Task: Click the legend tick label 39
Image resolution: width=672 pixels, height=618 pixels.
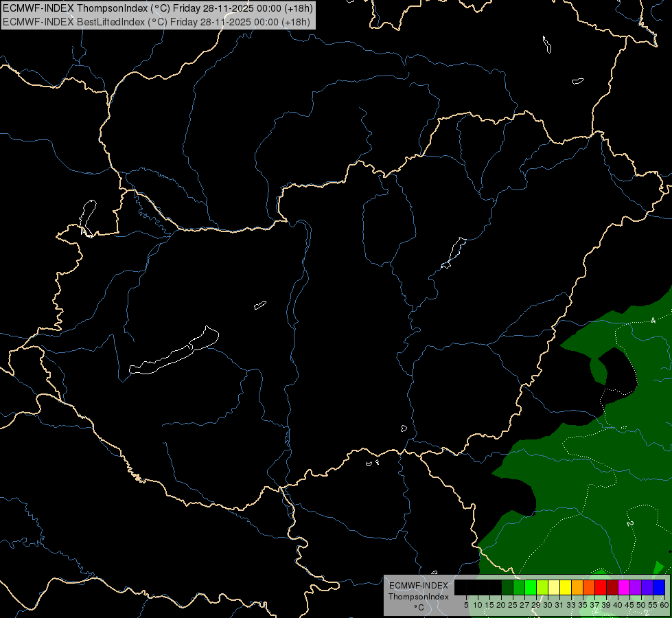Action: click(606, 605)
